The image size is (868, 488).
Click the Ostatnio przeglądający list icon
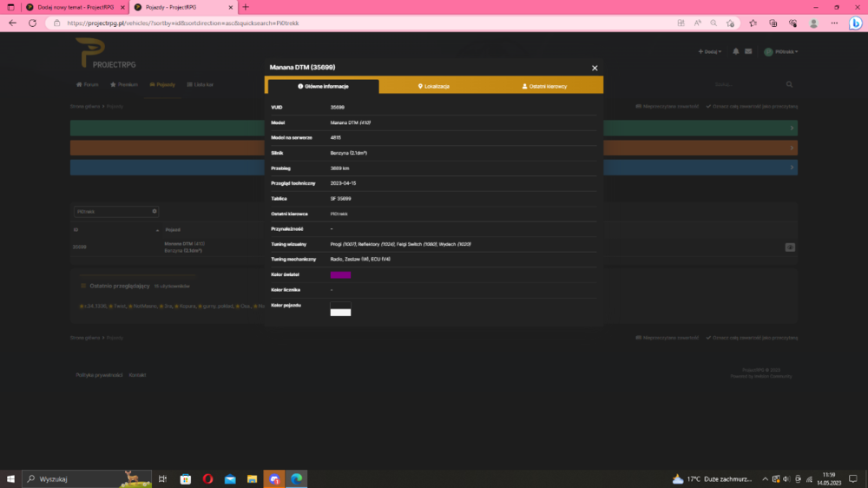click(83, 287)
